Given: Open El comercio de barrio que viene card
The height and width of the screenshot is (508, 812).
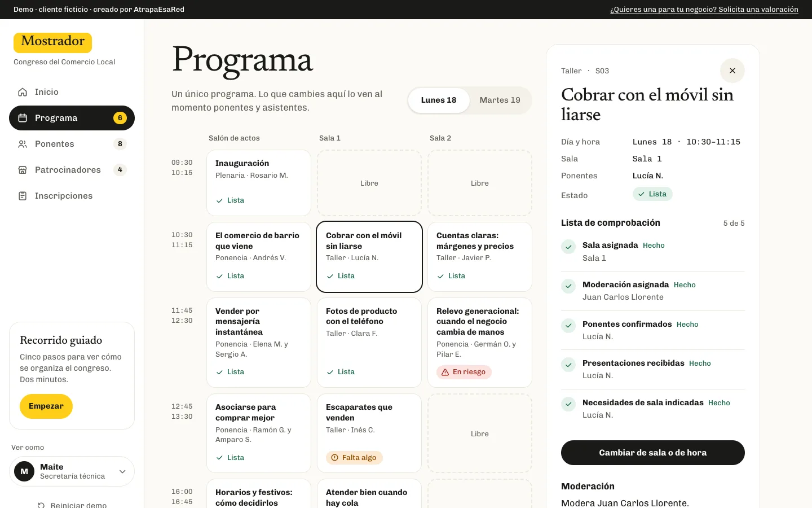Looking at the screenshot, I should pyautogui.click(x=259, y=257).
